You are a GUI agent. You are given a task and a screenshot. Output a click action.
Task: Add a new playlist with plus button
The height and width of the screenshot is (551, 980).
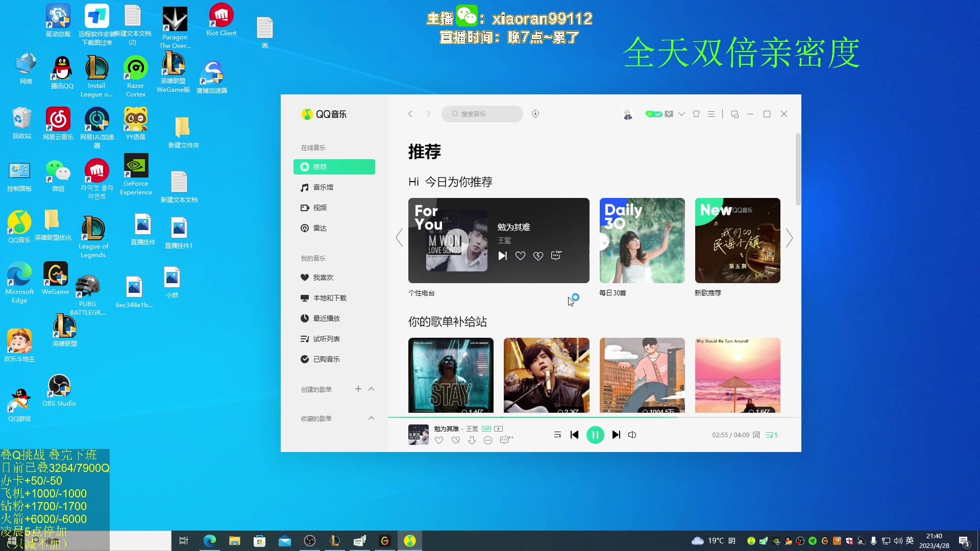(358, 389)
